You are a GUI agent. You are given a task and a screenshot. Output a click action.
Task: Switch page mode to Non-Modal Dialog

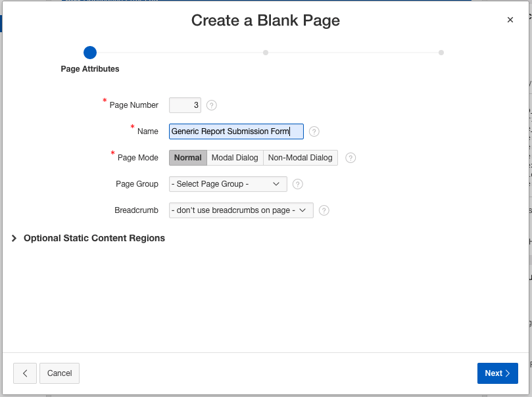click(x=301, y=158)
